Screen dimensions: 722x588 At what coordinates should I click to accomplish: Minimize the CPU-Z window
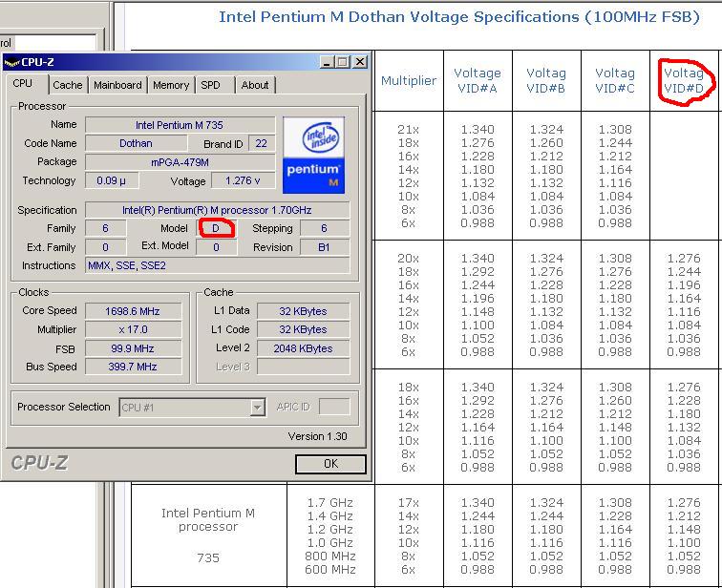click(x=327, y=62)
